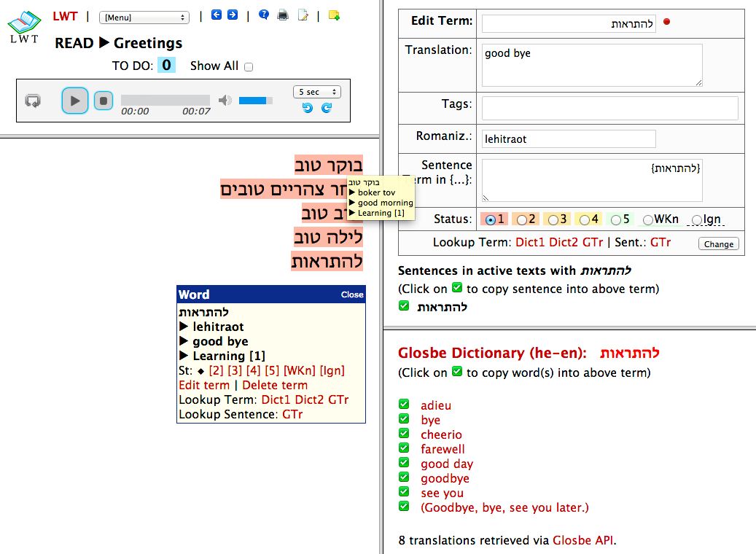756x554 pixels.
Task: Click the Change button
Action: [x=718, y=244]
